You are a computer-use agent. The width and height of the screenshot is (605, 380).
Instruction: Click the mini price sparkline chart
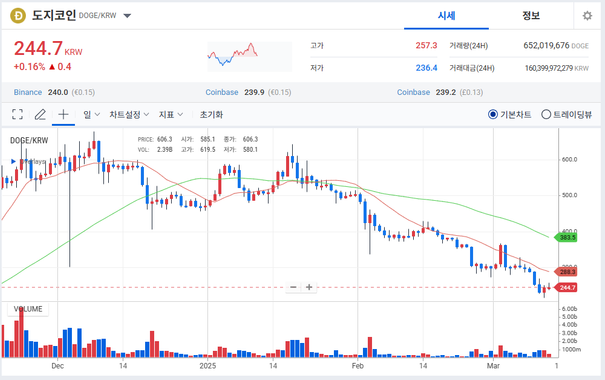(x=250, y=56)
